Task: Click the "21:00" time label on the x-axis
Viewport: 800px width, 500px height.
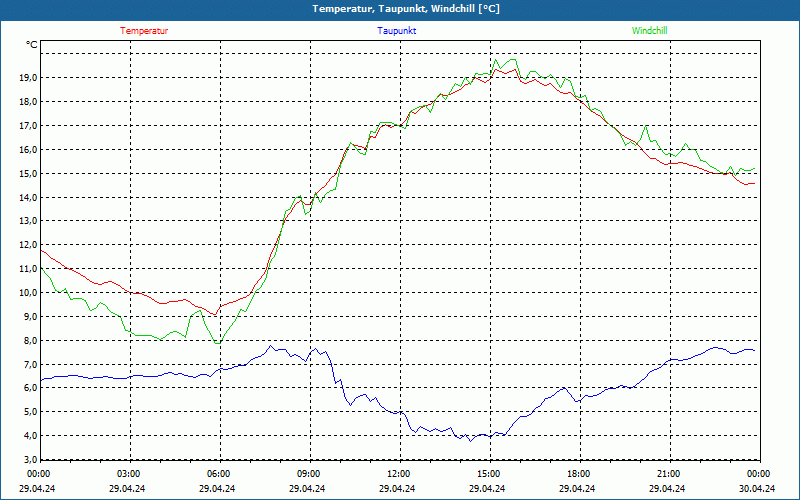Action: click(668, 474)
